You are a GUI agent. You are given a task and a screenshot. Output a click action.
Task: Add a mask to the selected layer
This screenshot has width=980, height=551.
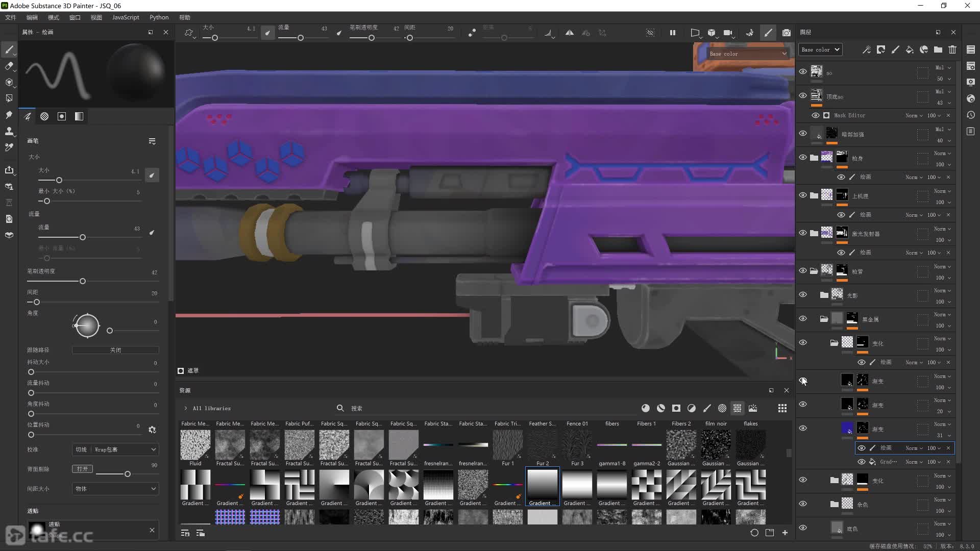click(881, 49)
